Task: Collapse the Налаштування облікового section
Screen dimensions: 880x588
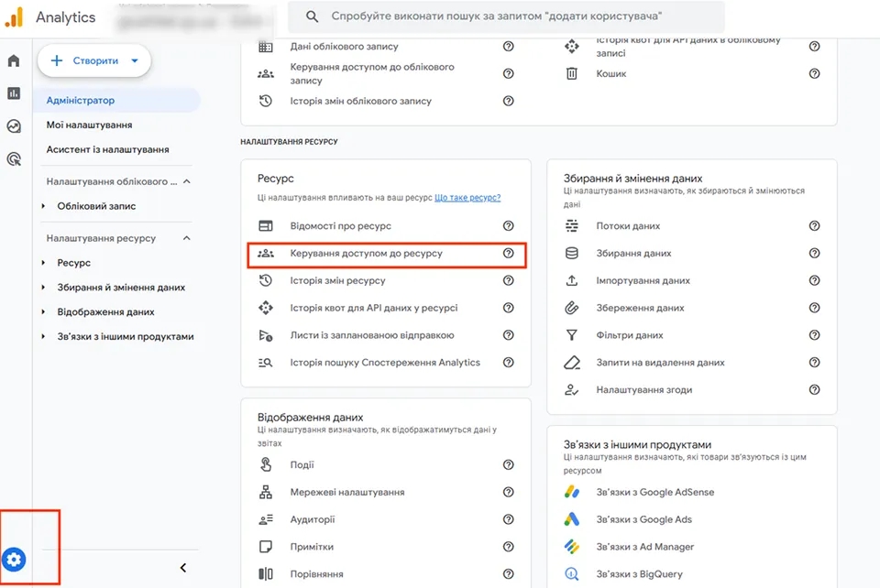Action: click(x=187, y=181)
